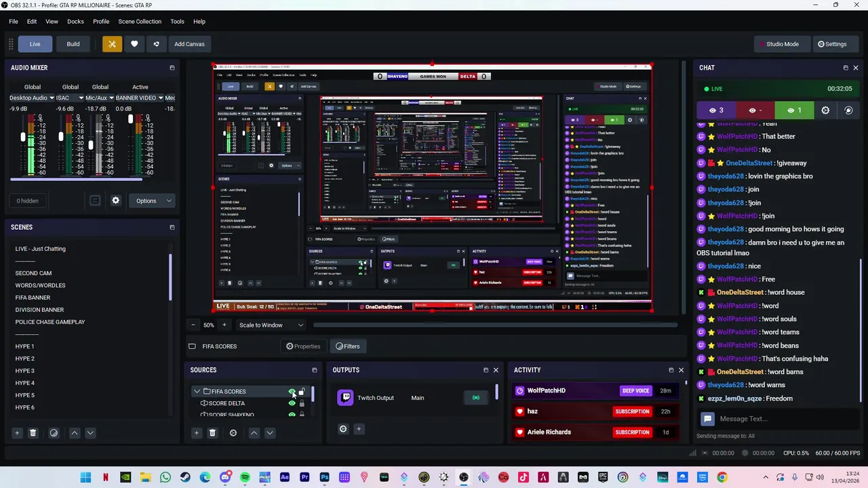The width and height of the screenshot is (868, 488).
Task: Switch to the Build tab
Action: point(73,44)
